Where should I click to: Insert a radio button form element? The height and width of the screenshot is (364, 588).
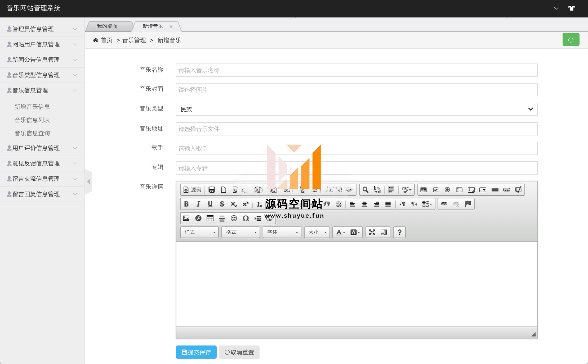point(447,190)
